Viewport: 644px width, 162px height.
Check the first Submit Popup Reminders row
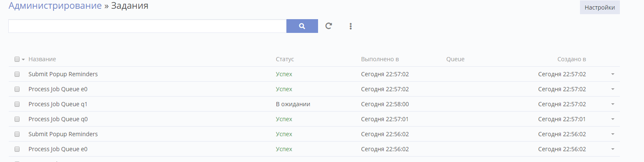17,74
